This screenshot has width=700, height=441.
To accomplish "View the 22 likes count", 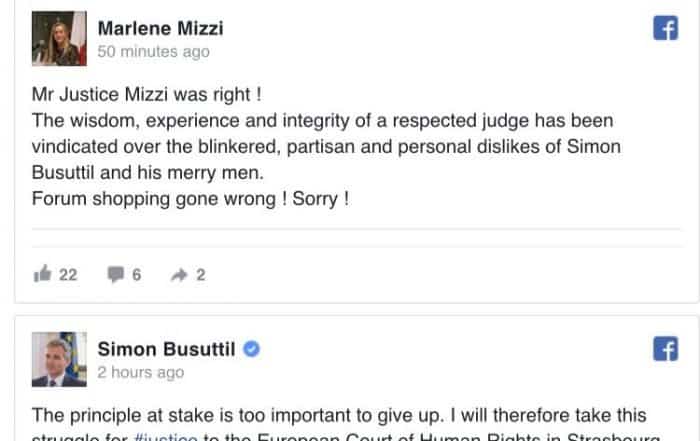I will 68,274.
